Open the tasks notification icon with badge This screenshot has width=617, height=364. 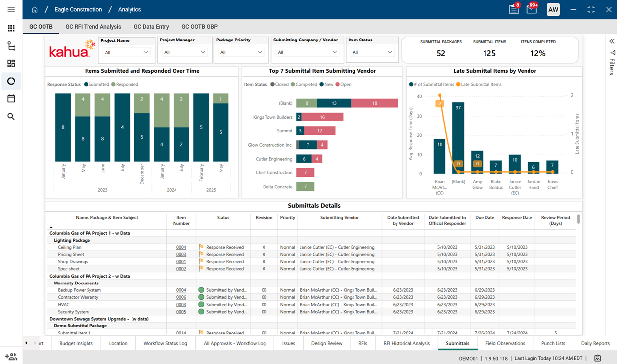pos(514,10)
